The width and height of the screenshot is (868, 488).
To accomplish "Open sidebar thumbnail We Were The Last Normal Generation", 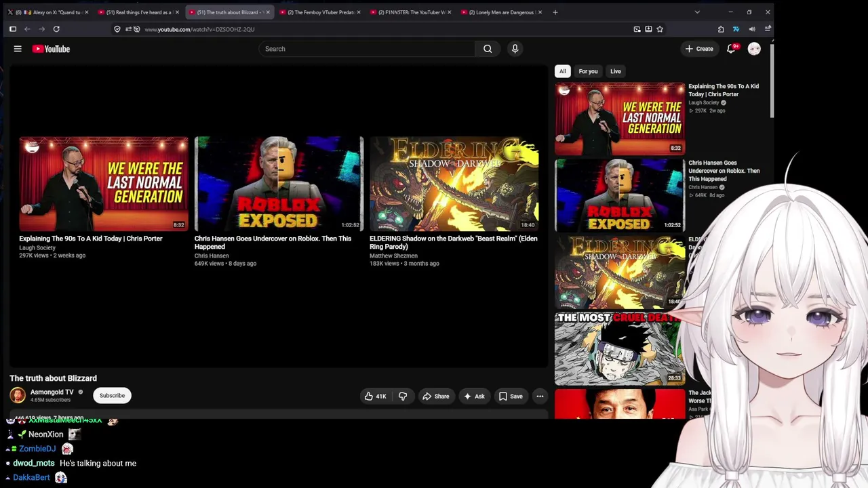I will 620,119.
